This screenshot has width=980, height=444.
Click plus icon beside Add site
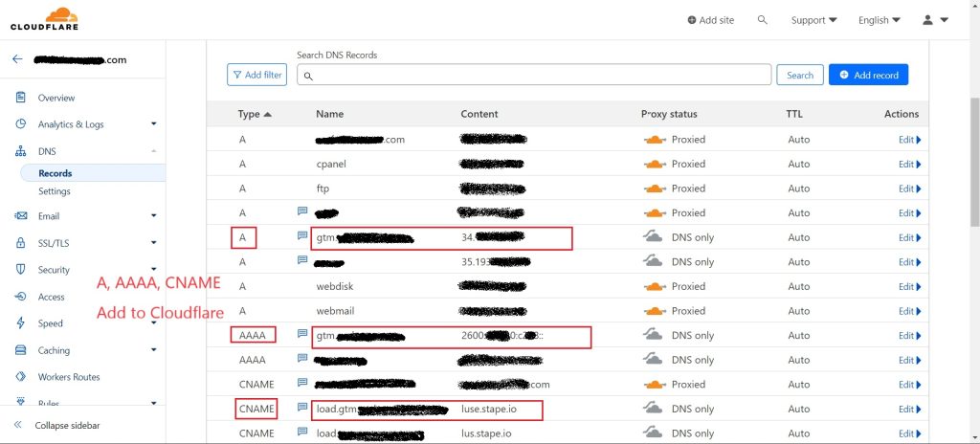(691, 20)
